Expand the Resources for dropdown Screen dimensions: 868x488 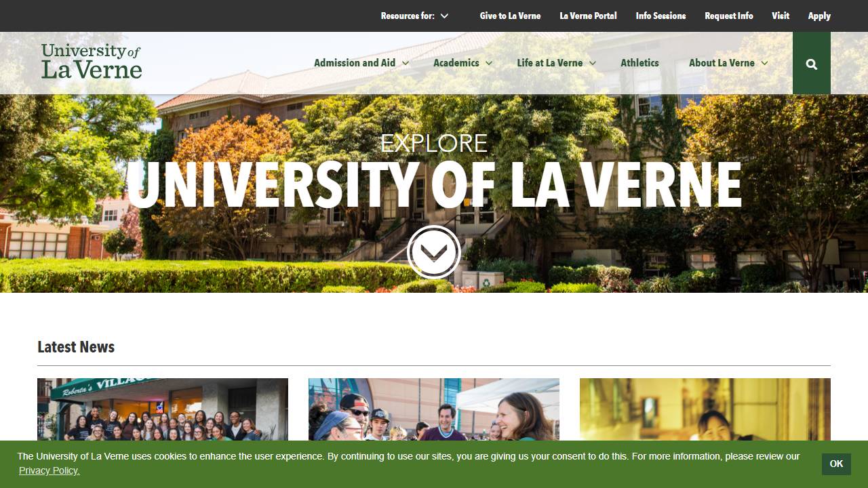[x=415, y=16]
